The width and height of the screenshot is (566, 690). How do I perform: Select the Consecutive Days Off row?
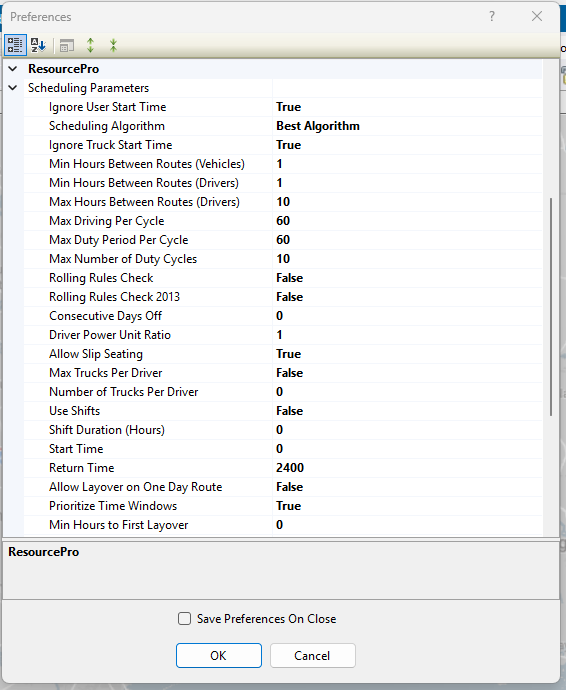coord(283,316)
